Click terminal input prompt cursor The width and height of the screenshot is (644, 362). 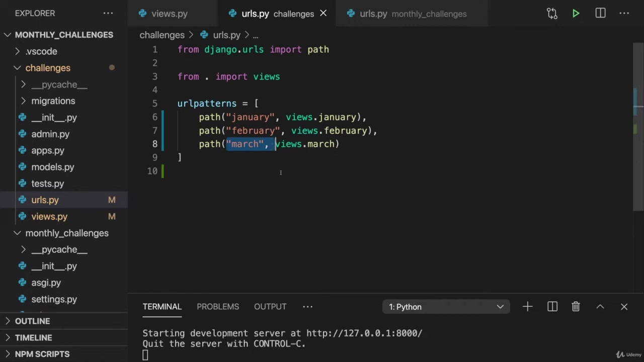[x=145, y=355]
